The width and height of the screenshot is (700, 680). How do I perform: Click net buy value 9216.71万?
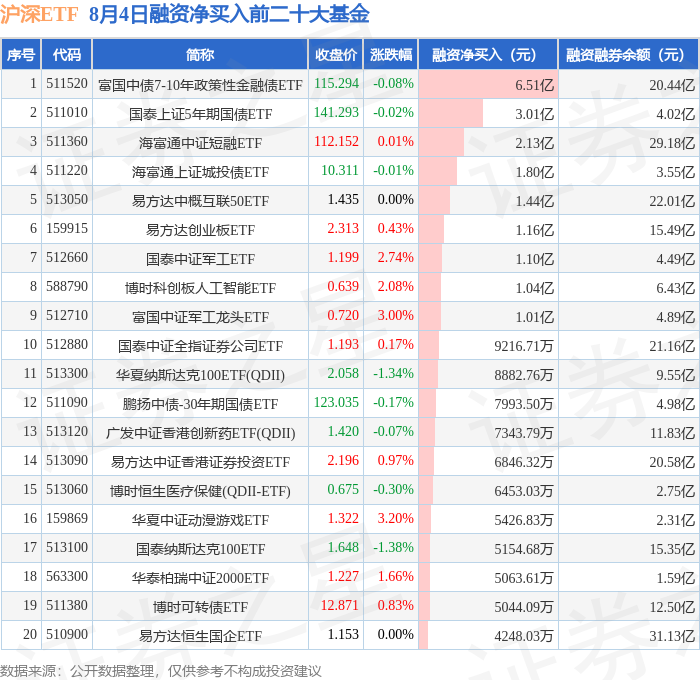[524, 346]
